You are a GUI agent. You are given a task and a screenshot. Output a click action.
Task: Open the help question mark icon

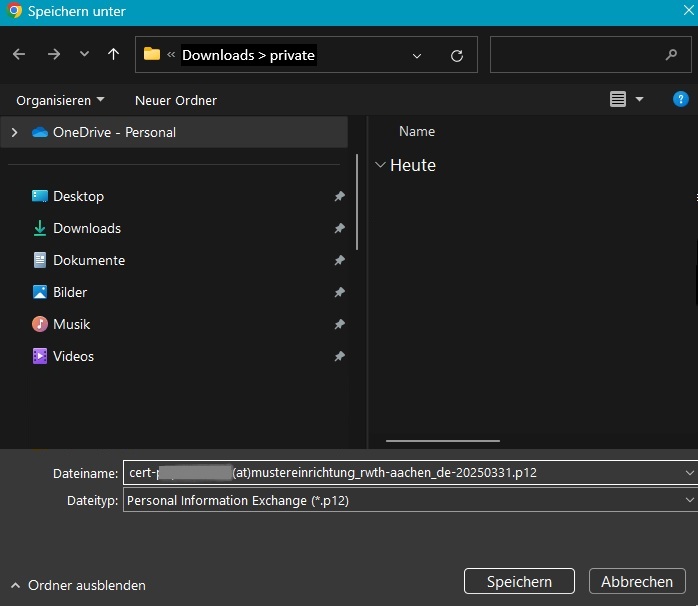pyautogui.click(x=681, y=100)
